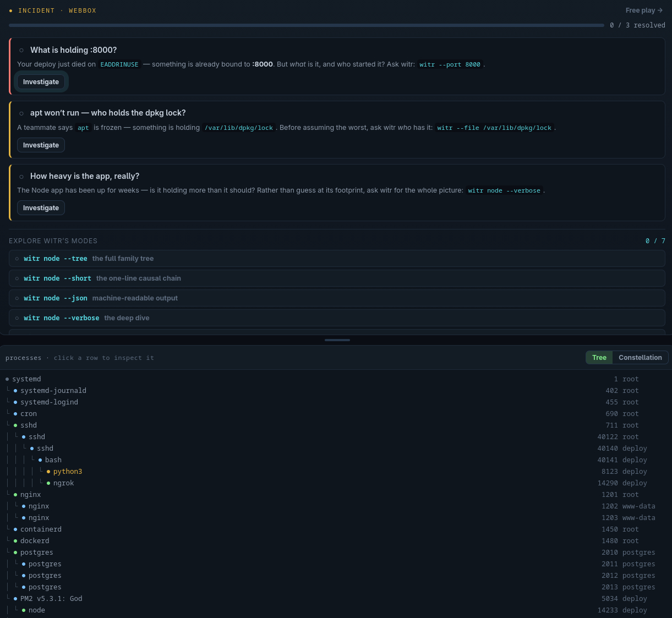This screenshot has width=672, height=618.
Task: Click Investigate under the dpkg lock incident
Action: click(41, 145)
